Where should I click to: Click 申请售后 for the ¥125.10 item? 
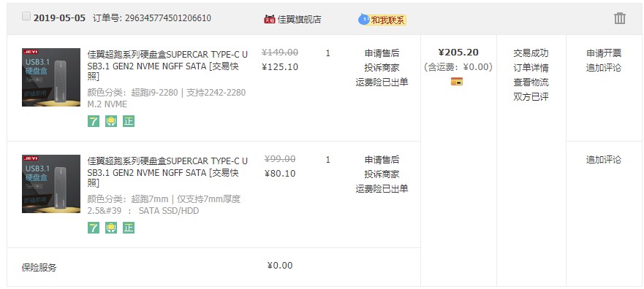[x=382, y=53]
